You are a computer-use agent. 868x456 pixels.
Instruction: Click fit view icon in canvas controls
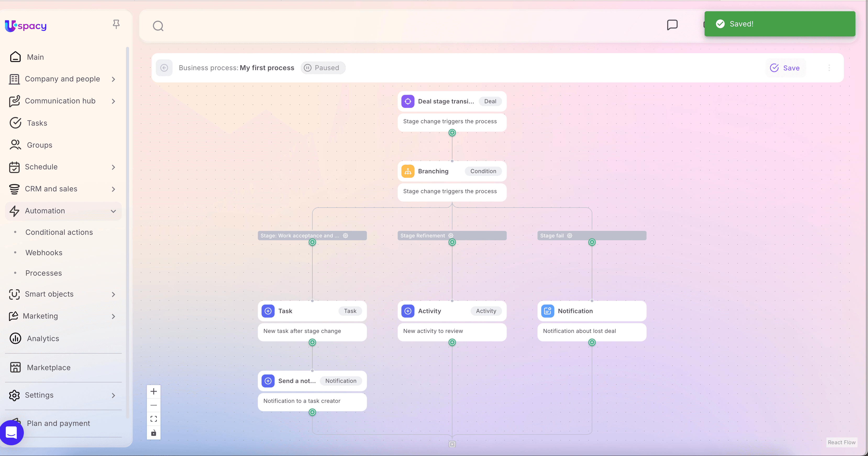pos(154,419)
